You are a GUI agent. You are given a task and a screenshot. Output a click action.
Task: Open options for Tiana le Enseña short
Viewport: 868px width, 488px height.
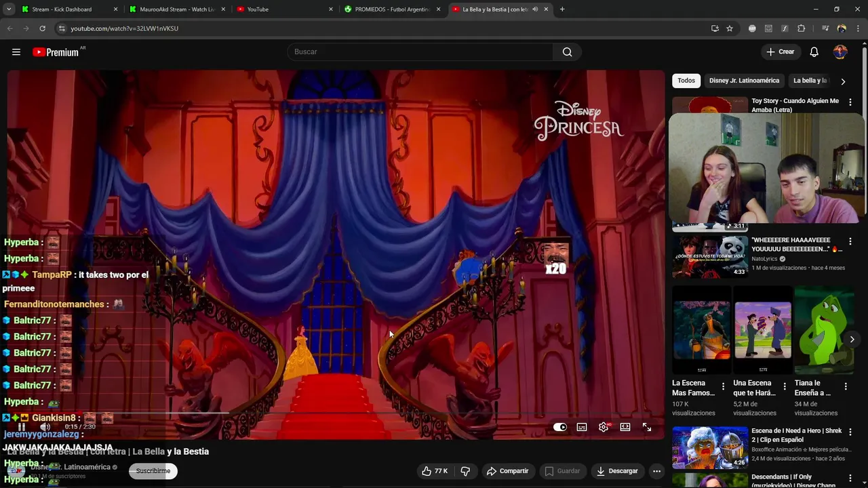click(x=846, y=386)
